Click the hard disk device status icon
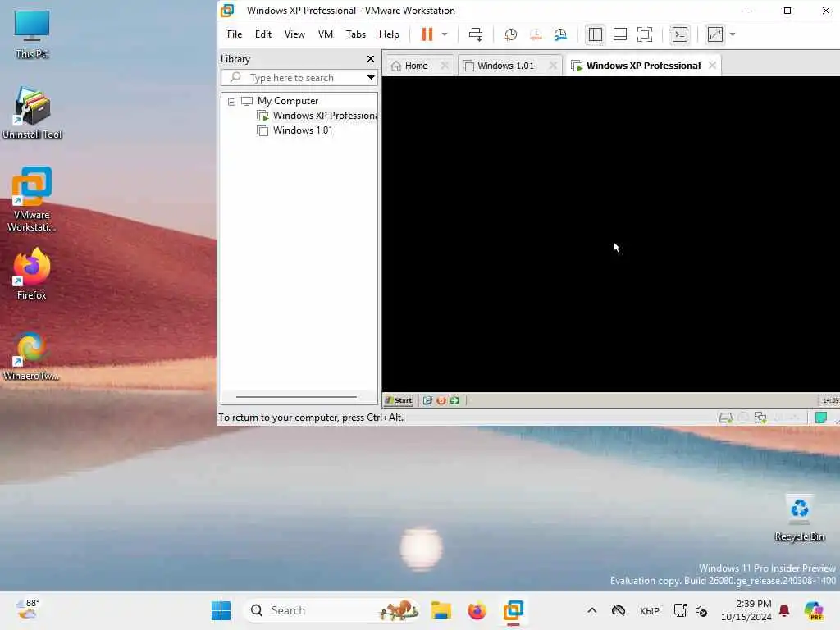Image resolution: width=840 pixels, height=630 pixels. [725, 418]
